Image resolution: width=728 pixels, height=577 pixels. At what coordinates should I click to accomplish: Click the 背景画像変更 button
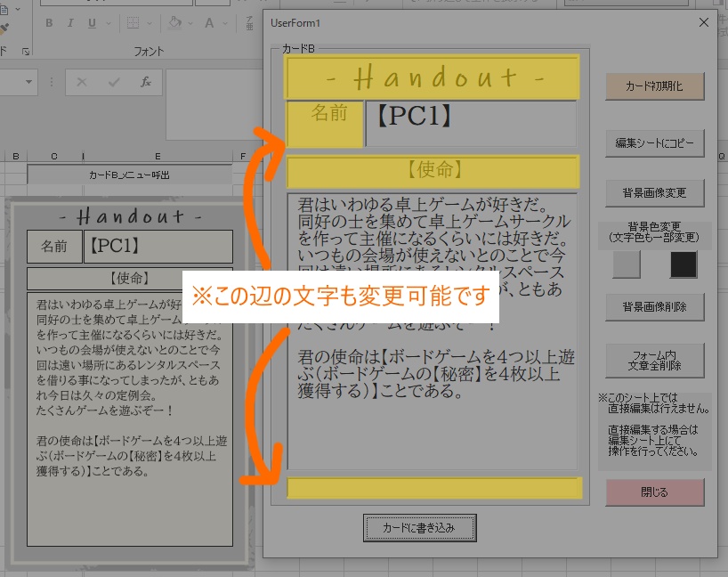point(655,194)
